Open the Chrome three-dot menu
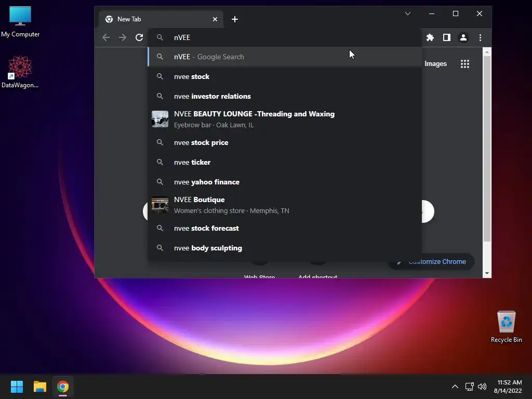Screen dimensions: 532x399 pos(480,37)
